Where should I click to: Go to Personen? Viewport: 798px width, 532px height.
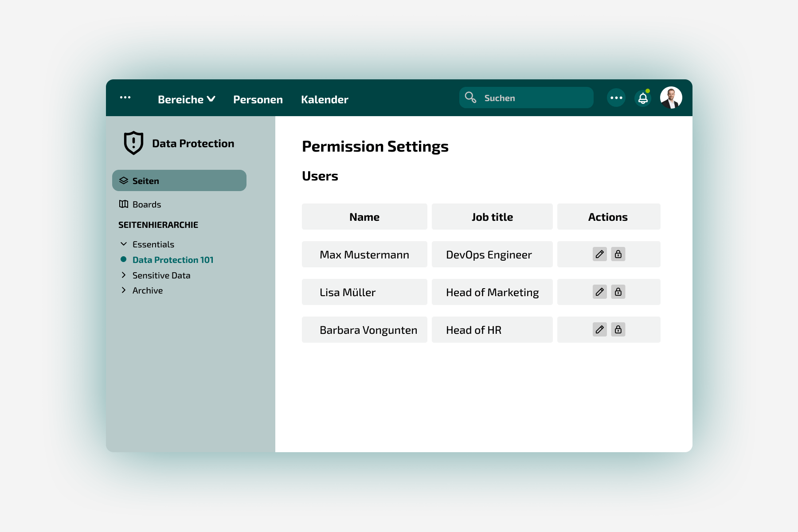pos(258,99)
